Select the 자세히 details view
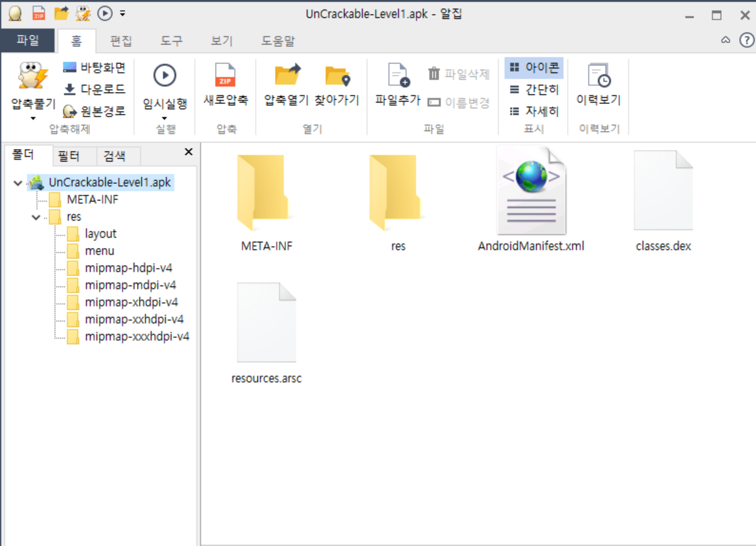756x546 pixels. (x=534, y=112)
